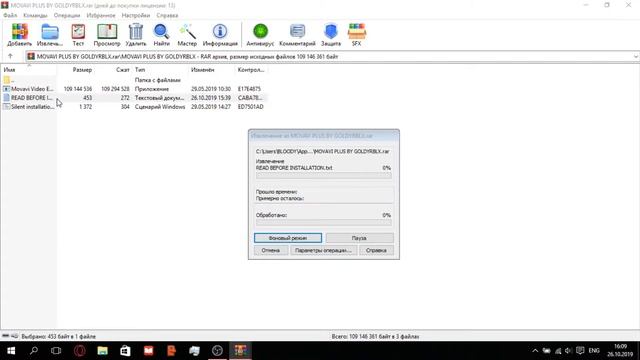
Task: Select the READ BEFORE I... file icon
Action: (x=7, y=98)
